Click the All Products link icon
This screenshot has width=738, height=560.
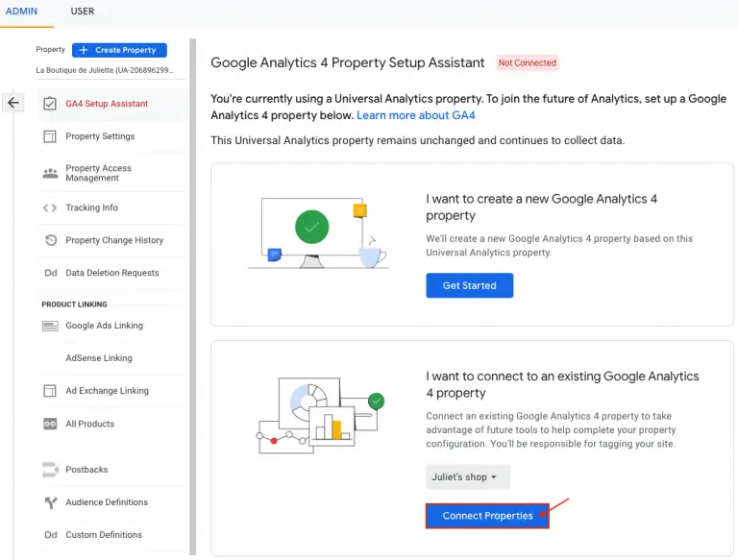pos(51,424)
